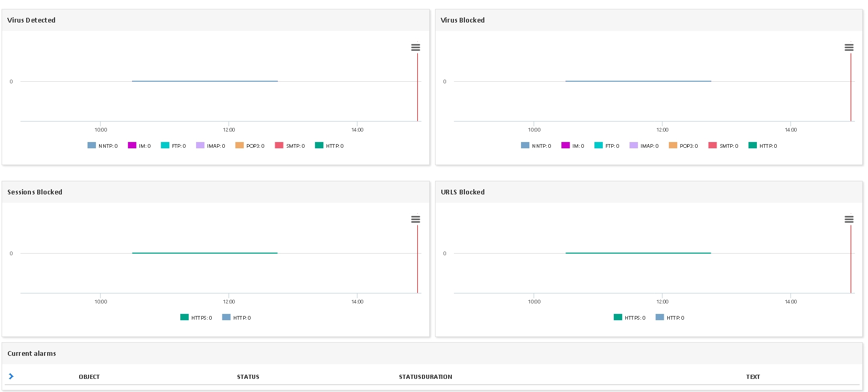Toggle FTP series in Virus Blocked legend
This screenshot has width=868, height=392.
click(607, 146)
